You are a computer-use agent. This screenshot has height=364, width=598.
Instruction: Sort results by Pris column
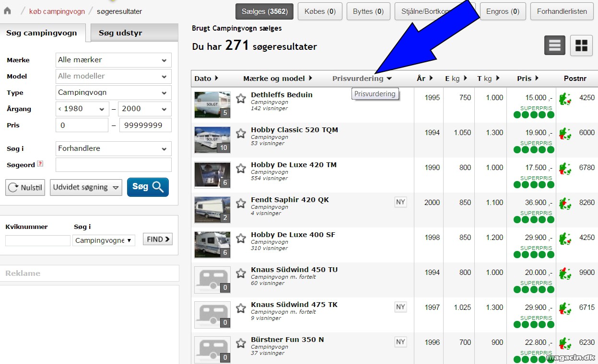(x=528, y=79)
